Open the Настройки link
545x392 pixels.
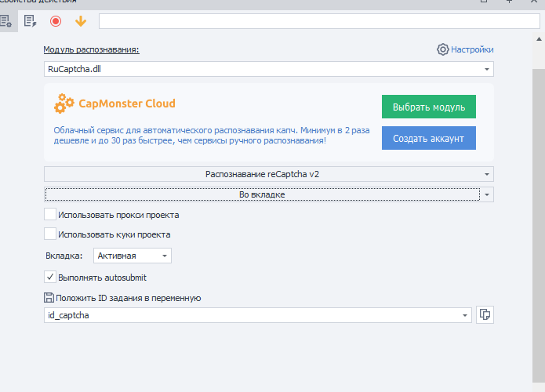pyautogui.click(x=472, y=49)
